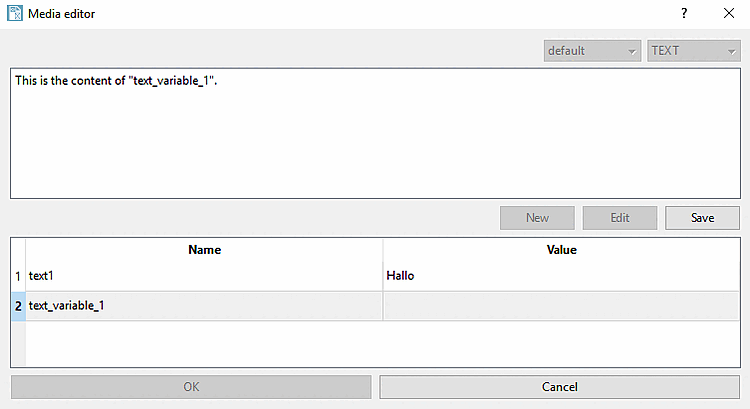This screenshot has width=750, height=409.
Task: Click the OK button
Action: (x=191, y=387)
